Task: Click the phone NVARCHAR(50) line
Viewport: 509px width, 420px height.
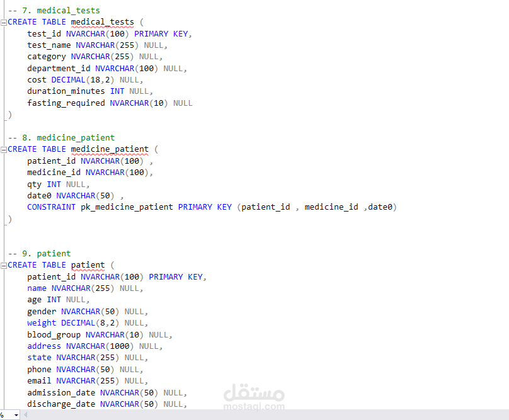Action: click(x=84, y=370)
